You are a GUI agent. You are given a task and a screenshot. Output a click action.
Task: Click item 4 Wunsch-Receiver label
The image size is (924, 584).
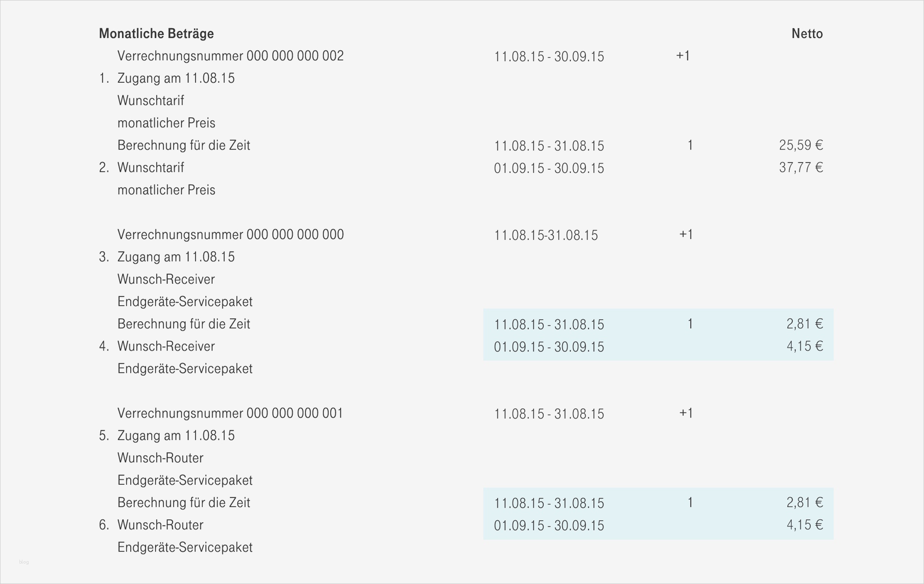[x=166, y=347]
